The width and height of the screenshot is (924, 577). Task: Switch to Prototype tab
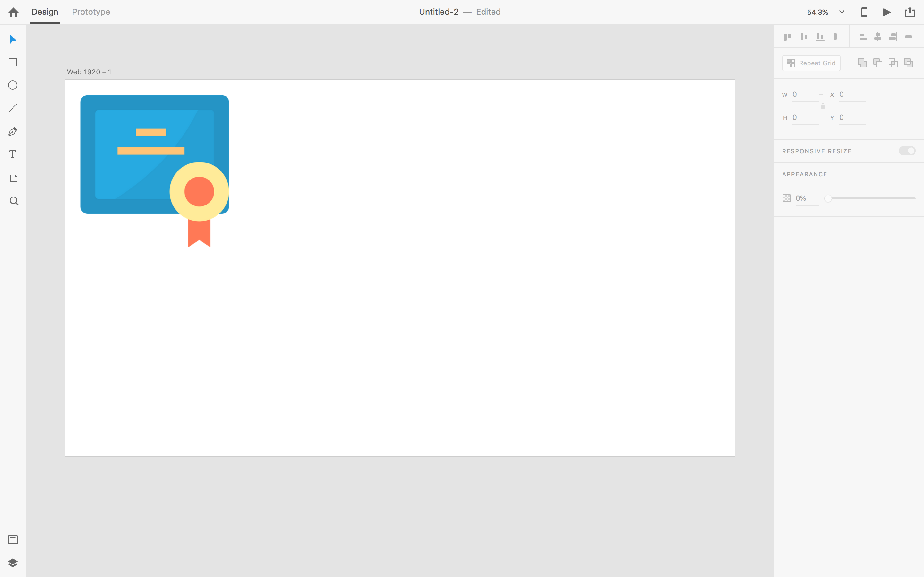tap(91, 11)
